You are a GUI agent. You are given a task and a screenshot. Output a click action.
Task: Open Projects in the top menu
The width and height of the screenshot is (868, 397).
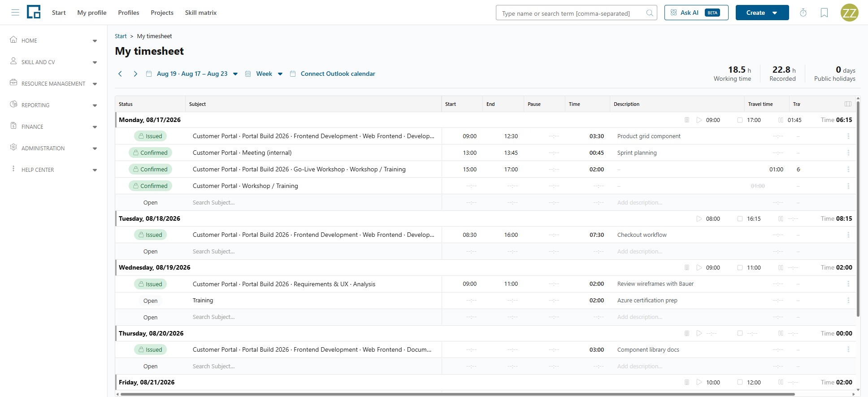coord(162,13)
